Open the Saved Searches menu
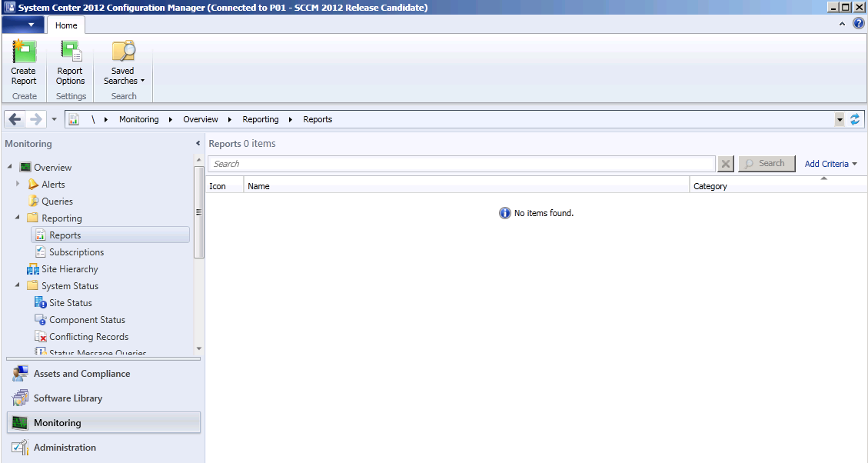Screen dimensions: 868x463 point(124,62)
